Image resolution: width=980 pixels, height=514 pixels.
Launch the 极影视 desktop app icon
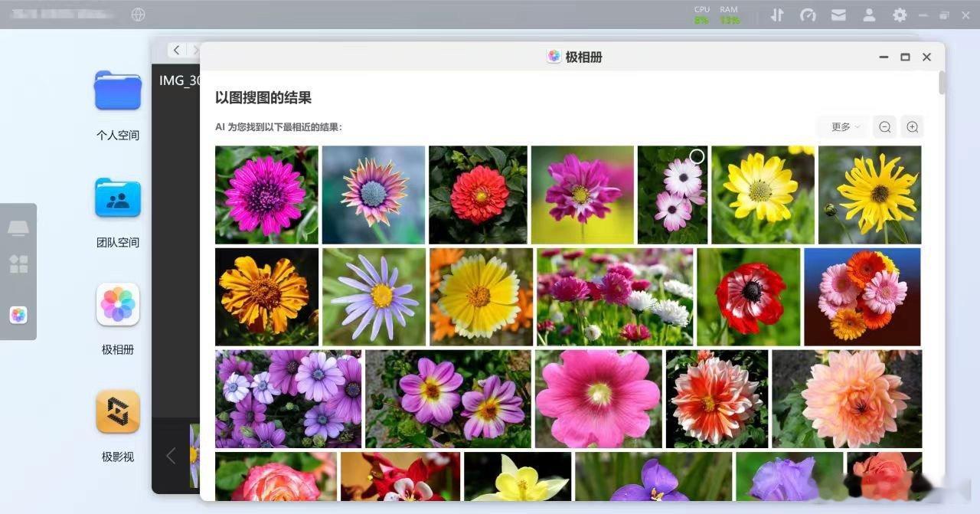(118, 412)
